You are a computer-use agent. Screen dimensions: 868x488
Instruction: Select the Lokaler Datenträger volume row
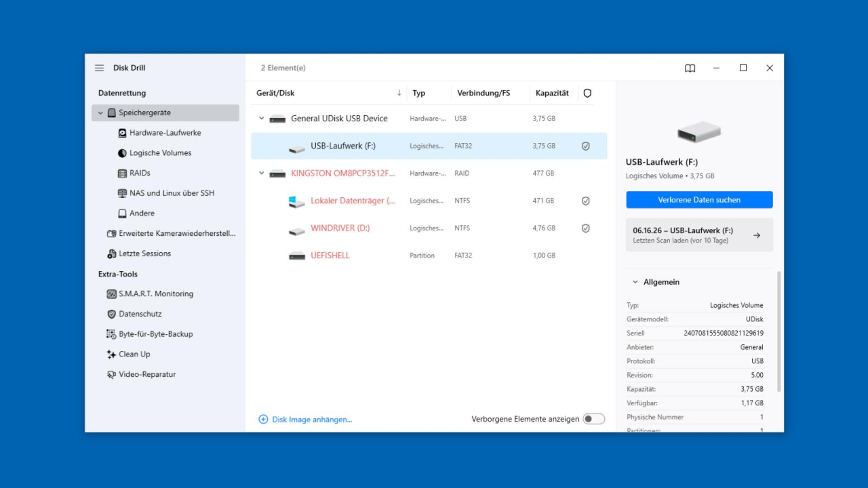tap(429, 201)
